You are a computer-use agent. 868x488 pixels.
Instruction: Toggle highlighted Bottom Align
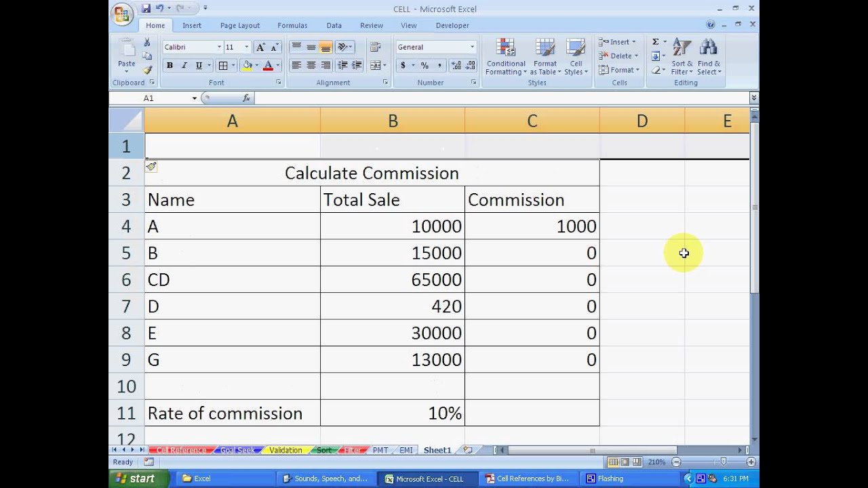325,47
